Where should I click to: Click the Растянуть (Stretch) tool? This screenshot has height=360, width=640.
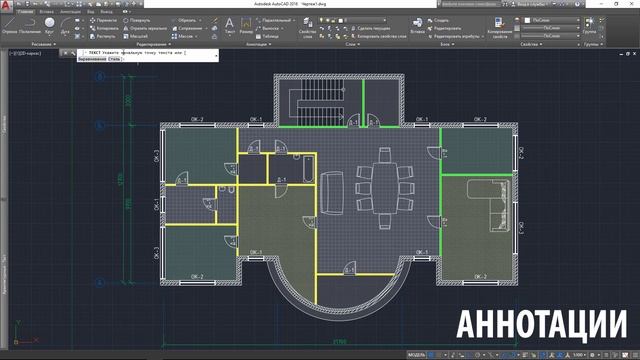(102, 36)
